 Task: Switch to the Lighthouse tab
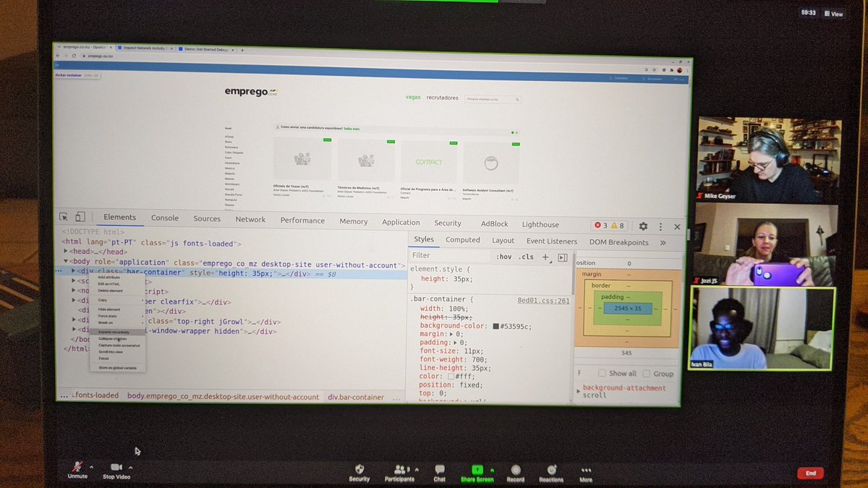[540, 224]
